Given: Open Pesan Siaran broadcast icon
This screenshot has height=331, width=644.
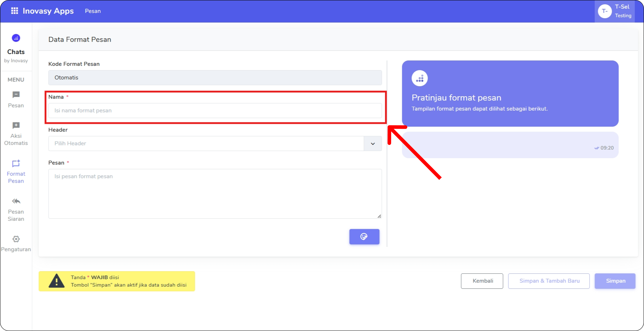Looking at the screenshot, I should coord(16,201).
